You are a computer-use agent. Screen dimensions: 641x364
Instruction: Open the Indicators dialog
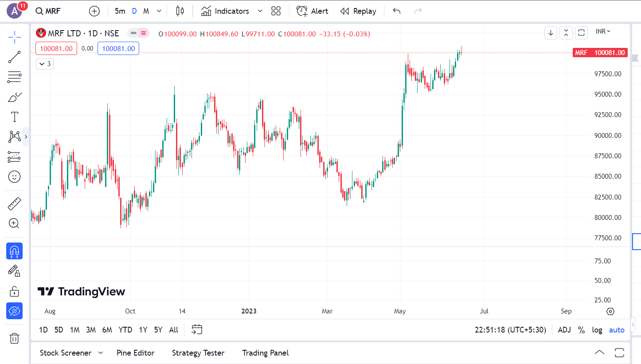click(x=225, y=11)
